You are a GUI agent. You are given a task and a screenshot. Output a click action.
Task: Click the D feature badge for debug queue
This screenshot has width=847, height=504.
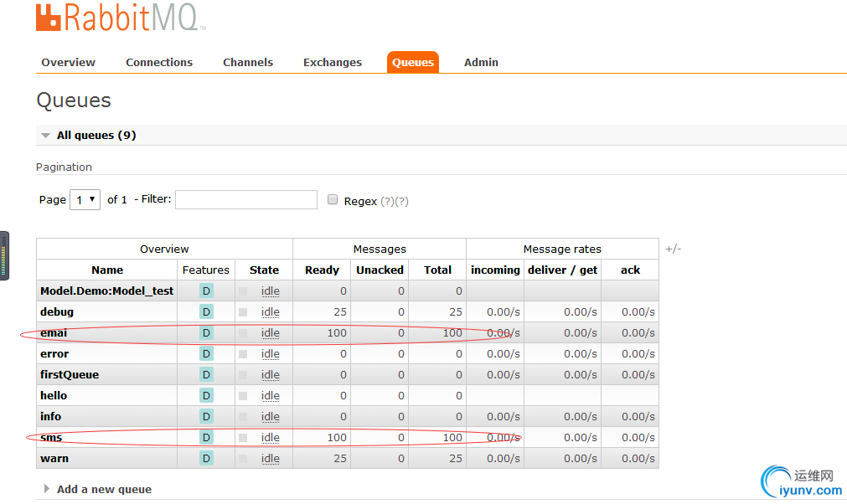[206, 312]
